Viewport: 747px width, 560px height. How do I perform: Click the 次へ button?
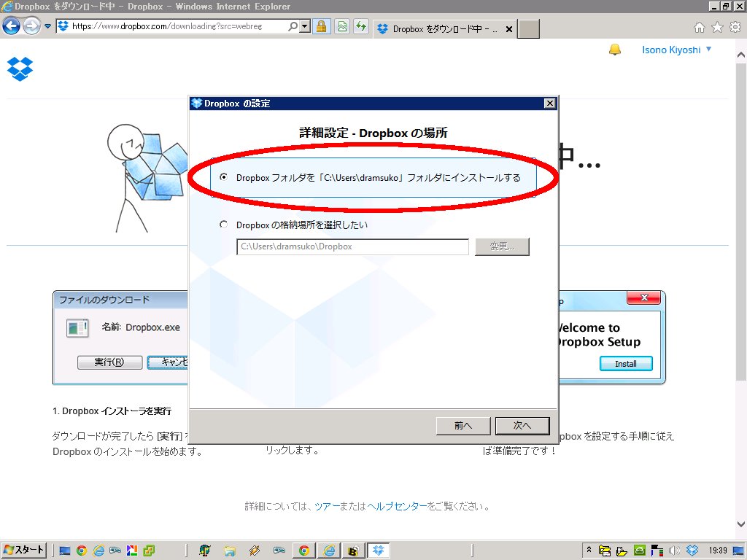pyautogui.click(x=522, y=426)
